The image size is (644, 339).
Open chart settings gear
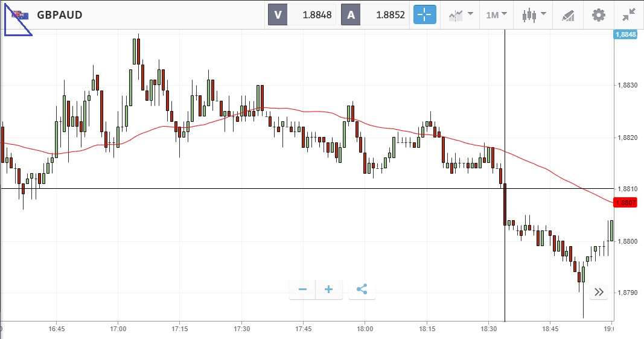point(598,15)
